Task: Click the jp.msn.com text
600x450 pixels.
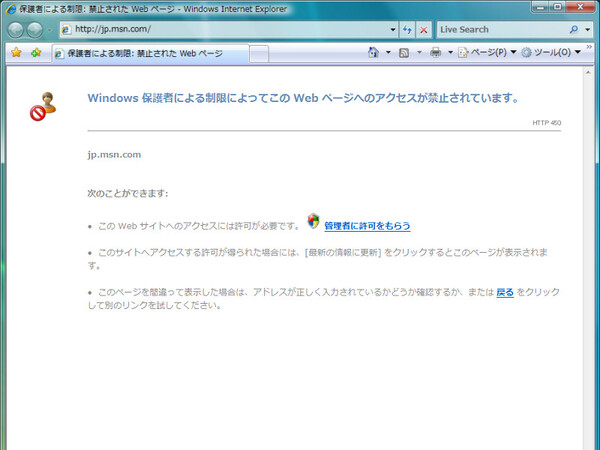Action: click(x=114, y=155)
